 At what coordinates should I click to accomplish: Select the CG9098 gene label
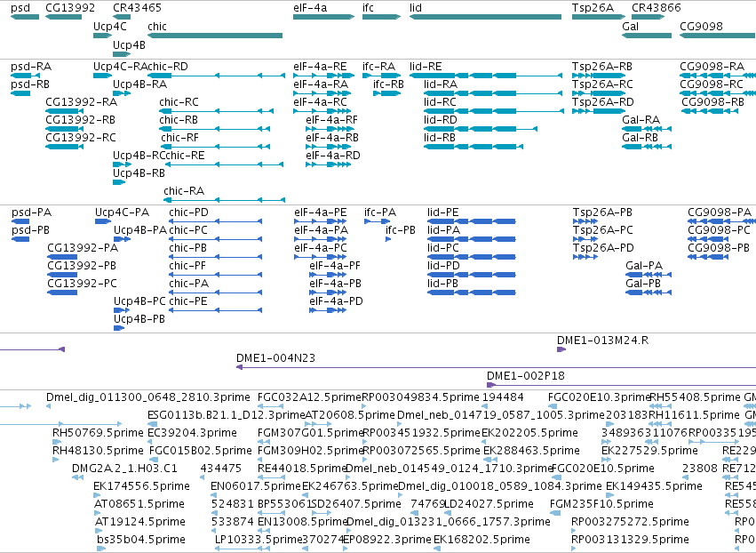coord(701,26)
